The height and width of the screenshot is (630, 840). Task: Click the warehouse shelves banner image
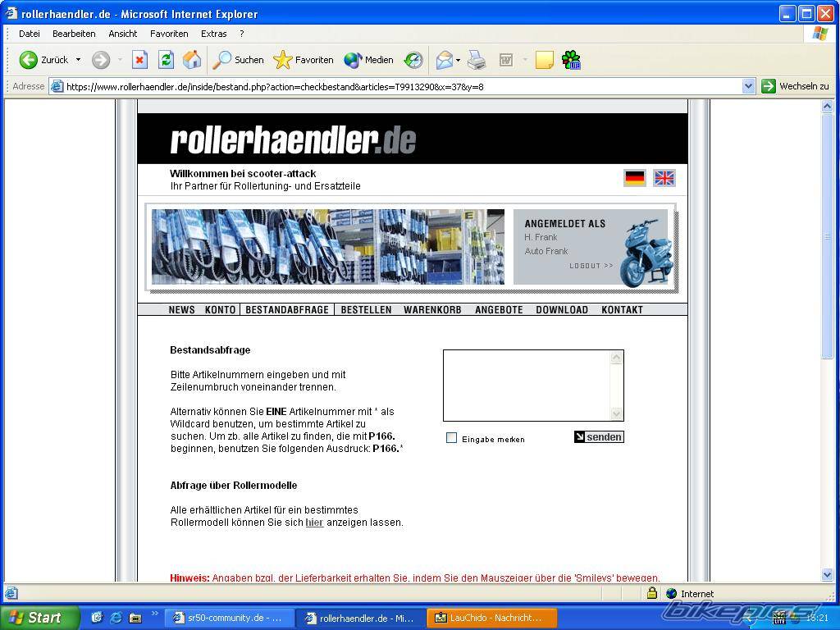[328, 247]
